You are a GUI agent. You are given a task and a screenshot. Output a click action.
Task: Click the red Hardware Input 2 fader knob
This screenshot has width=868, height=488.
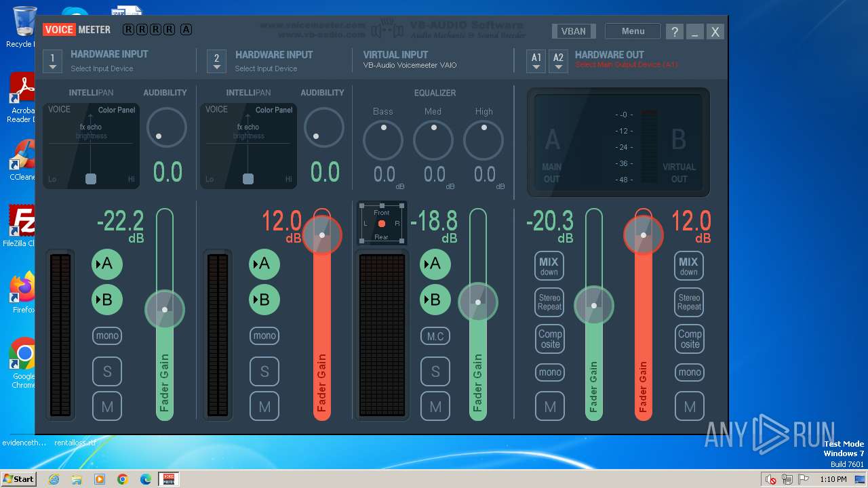(322, 235)
